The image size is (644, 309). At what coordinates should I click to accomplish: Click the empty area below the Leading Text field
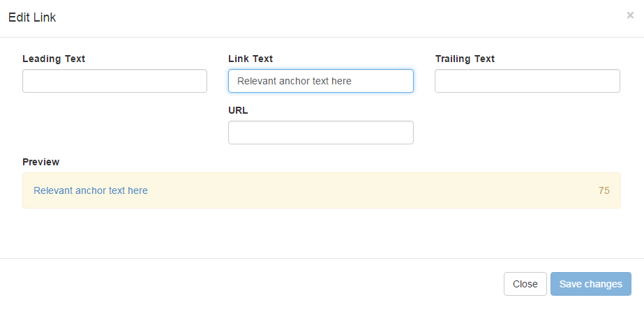pyautogui.click(x=114, y=123)
